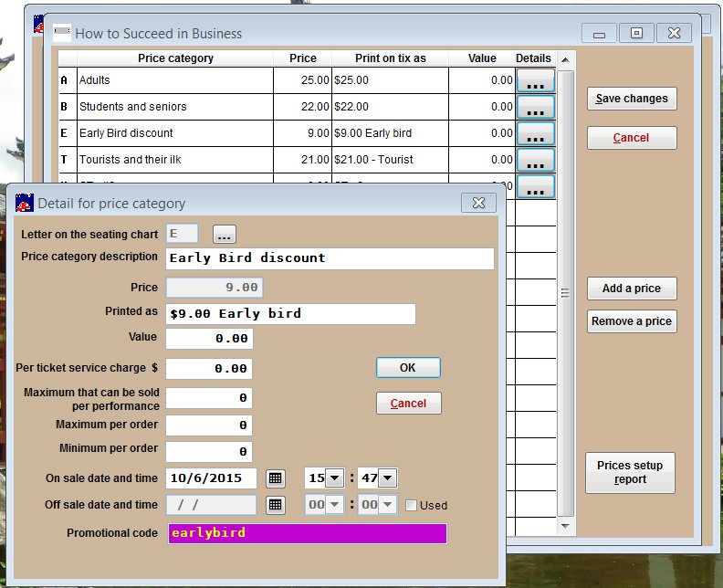
Task: Select the Early Bird discount table cell
Action: tap(175, 133)
